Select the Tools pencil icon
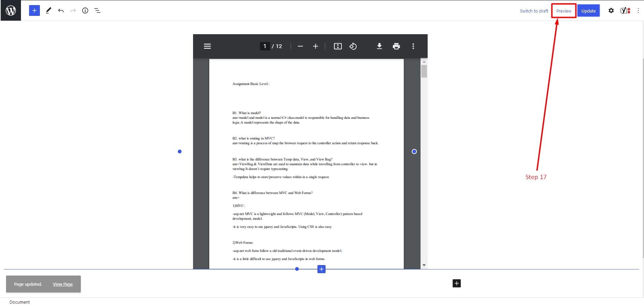The height and width of the screenshot is (305, 644). tap(49, 10)
